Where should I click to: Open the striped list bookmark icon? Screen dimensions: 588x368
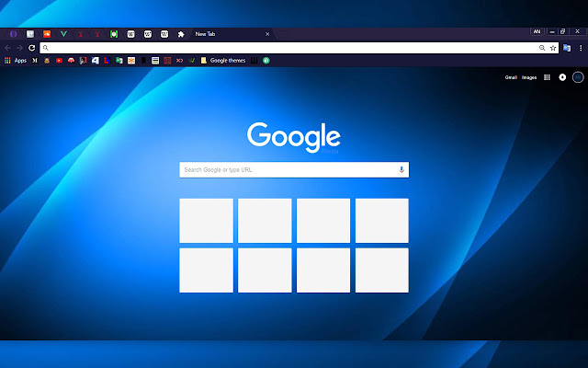pyautogui.click(x=155, y=60)
